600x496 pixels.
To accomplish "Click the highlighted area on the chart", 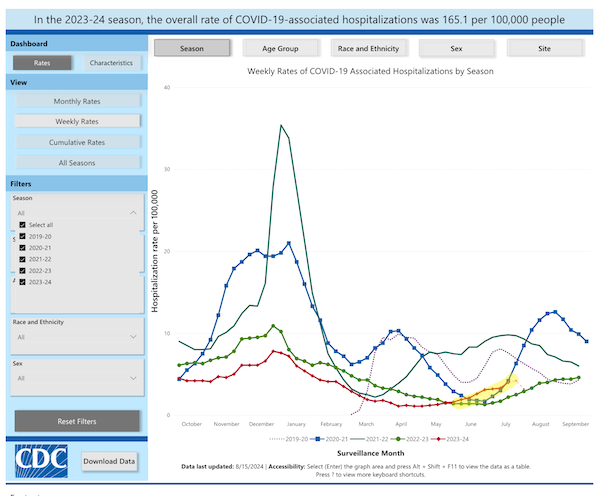I will pyautogui.click(x=484, y=392).
